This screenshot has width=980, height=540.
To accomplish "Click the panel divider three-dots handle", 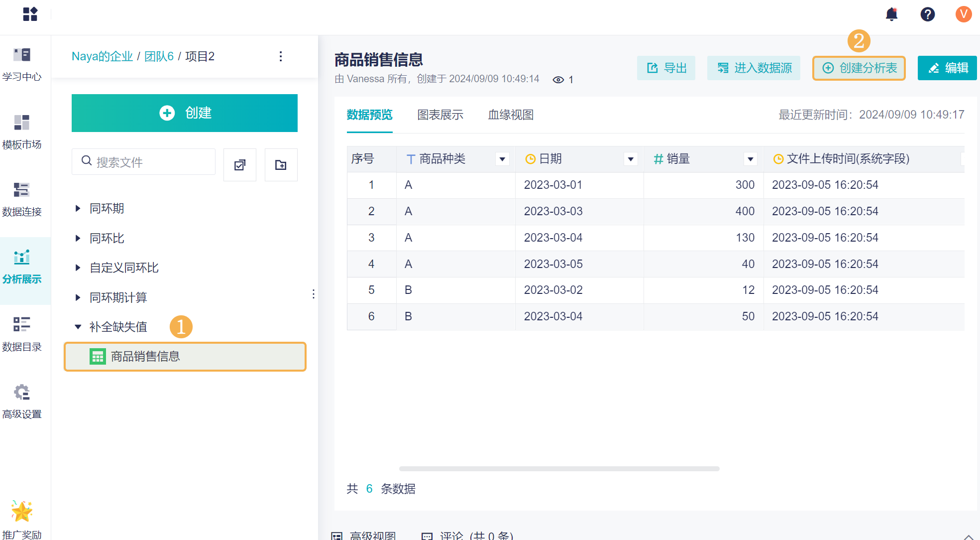I will pos(314,294).
